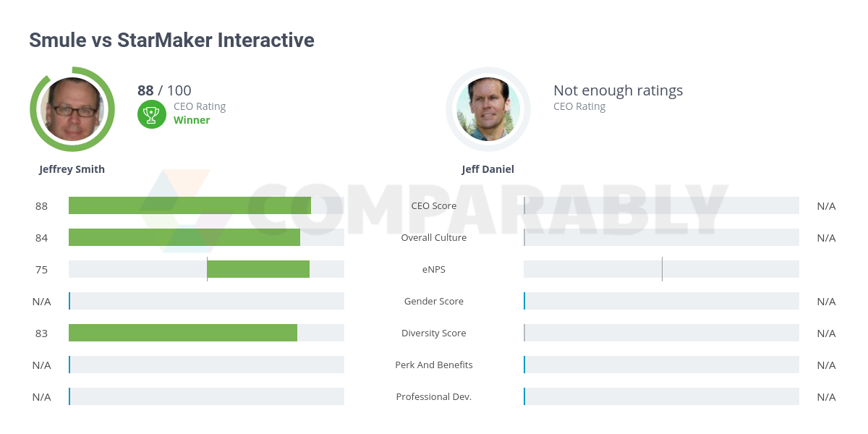Viewport: 868px width, 434px height.
Task: Click the StarMaker eNPS empty bar
Action: point(661,269)
